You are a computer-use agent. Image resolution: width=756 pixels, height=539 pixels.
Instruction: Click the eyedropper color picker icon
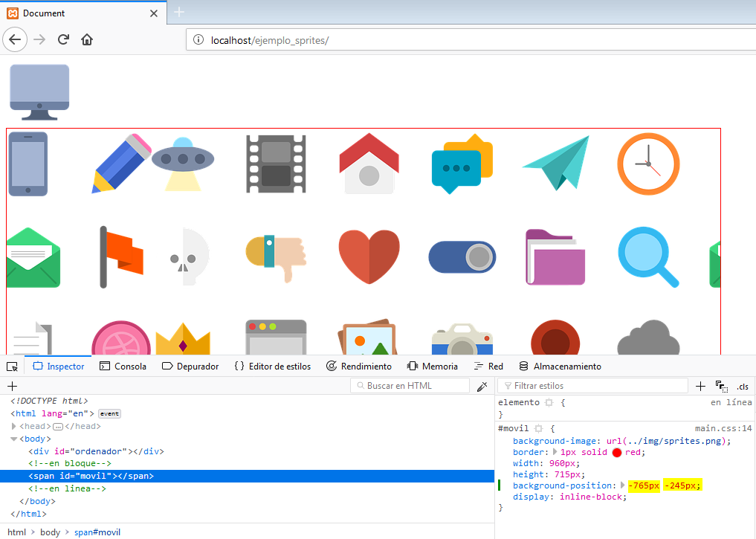coord(482,386)
